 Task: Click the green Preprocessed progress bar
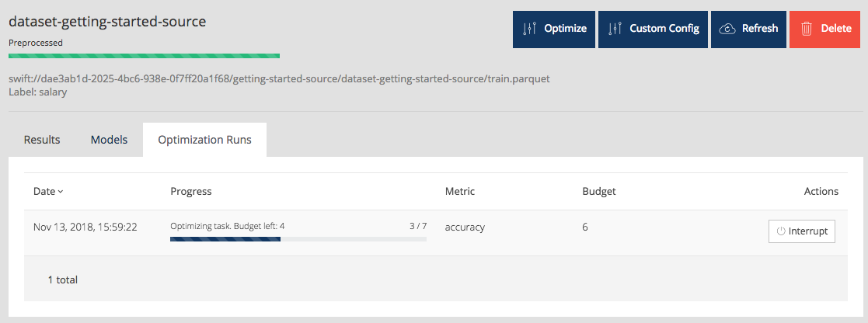[x=144, y=56]
